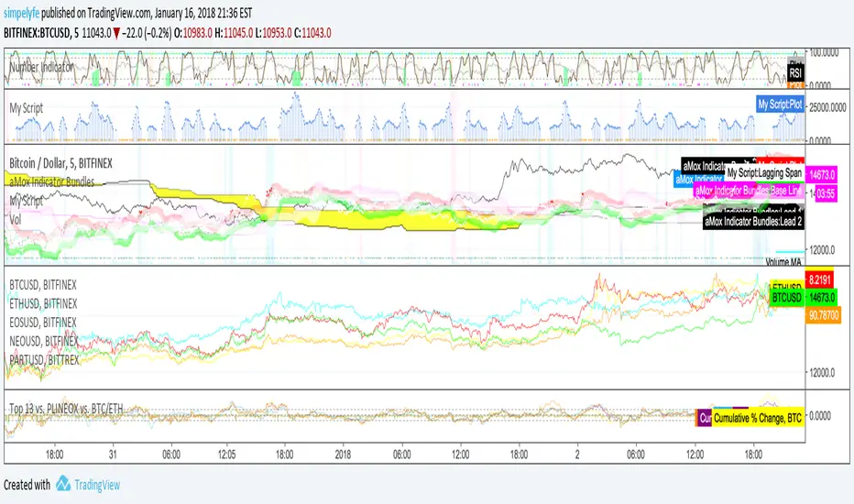Click the yellow Cumulative % Change, BTC label

click(x=758, y=418)
